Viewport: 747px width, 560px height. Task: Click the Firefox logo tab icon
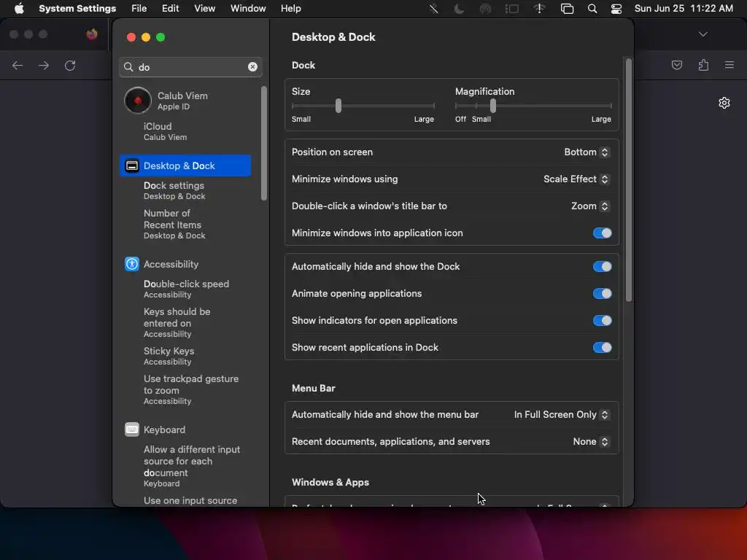tap(92, 34)
